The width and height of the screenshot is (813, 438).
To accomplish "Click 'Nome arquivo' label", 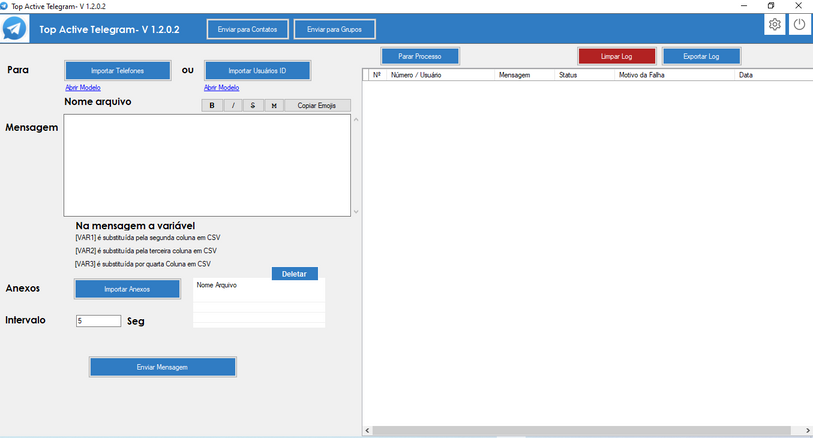I will (97, 102).
